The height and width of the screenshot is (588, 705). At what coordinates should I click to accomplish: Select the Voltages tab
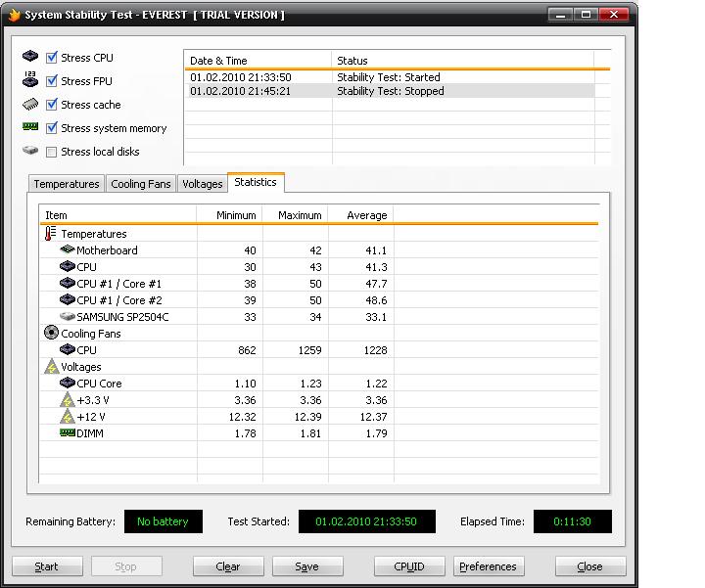click(203, 184)
